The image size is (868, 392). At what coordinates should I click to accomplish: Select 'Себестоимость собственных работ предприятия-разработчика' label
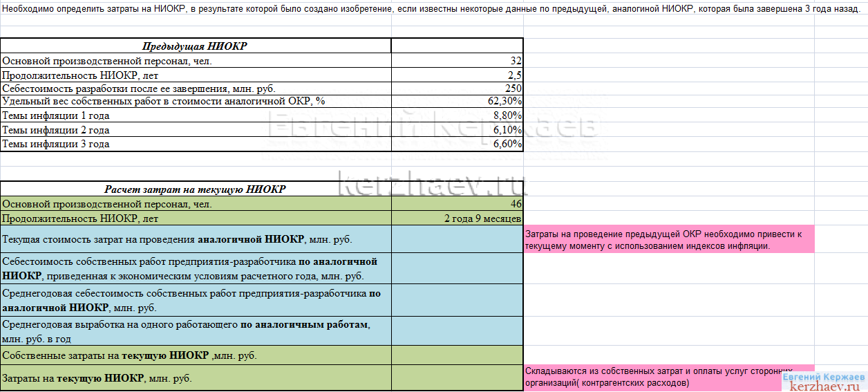tap(189, 268)
